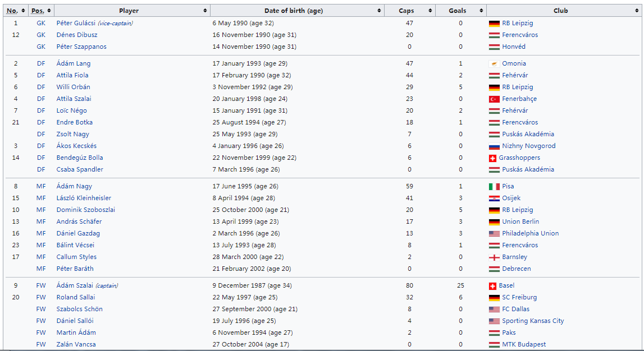
Task: Click the Cyprus flag icon beside Omonia
Action: click(x=494, y=63)
